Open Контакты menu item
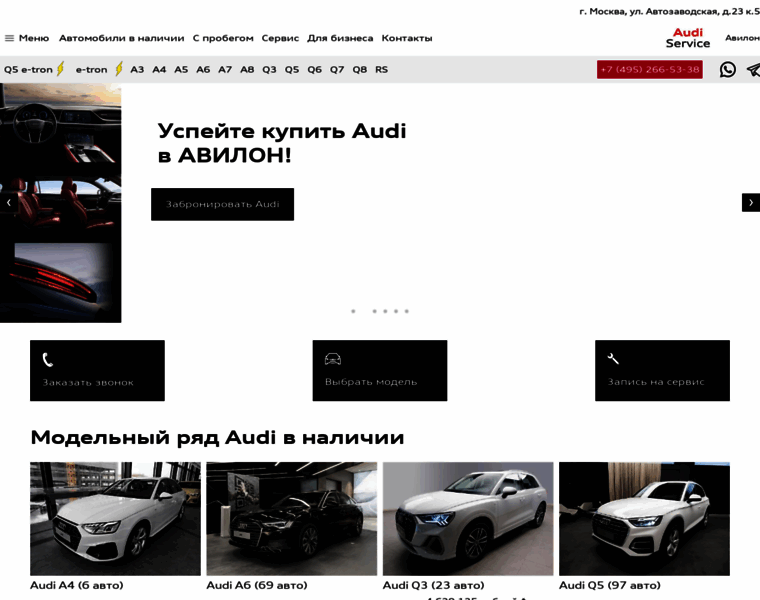Viewport: 760px width, 600px height. click(407, 38)
